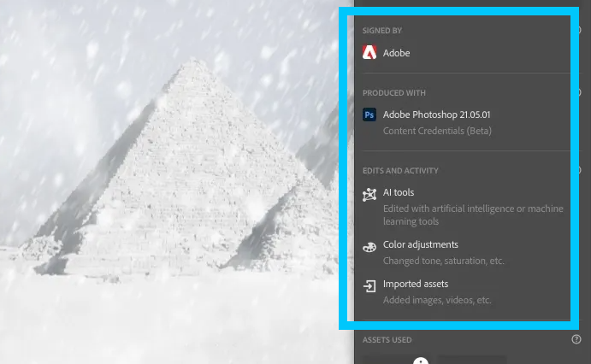Open help icon next to Assets Used

pos(576,339)
